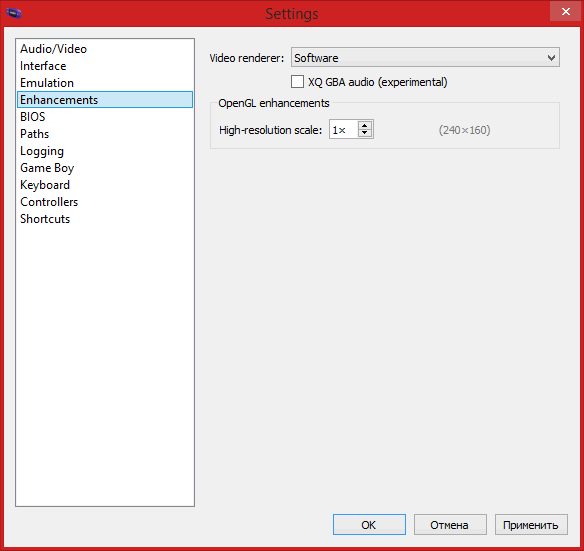Confirm settings with OK button
584x551 pixels.
pyautogui.click(x=369, y=525)
